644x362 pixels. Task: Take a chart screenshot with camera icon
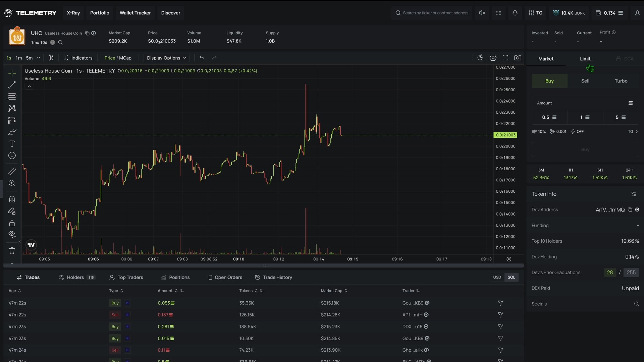[x=518, y=58]
